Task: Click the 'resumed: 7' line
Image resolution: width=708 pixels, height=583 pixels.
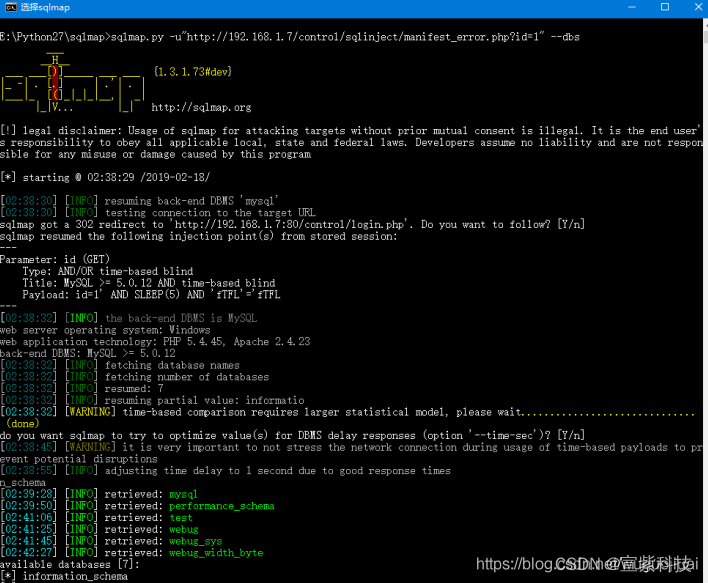Action: tap(82, 389)
